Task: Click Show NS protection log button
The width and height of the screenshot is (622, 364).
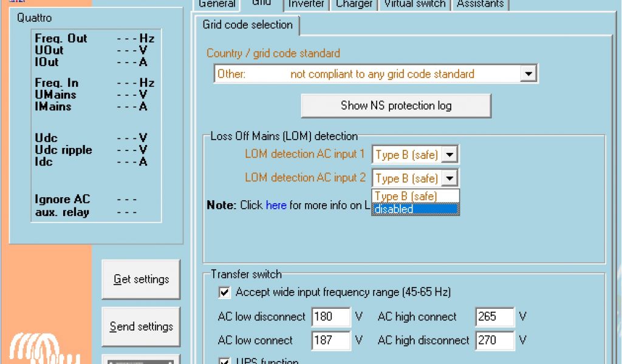Action: (x=396, y=106)
